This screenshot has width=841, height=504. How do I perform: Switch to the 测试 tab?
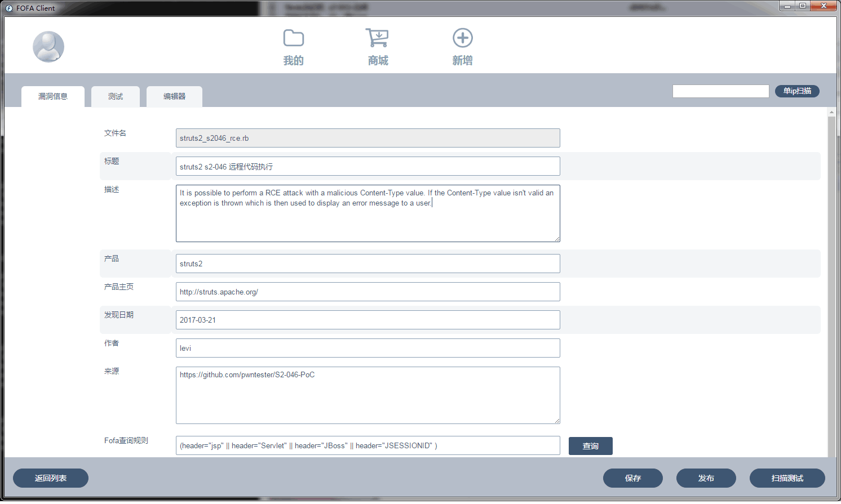click(116, 96)
